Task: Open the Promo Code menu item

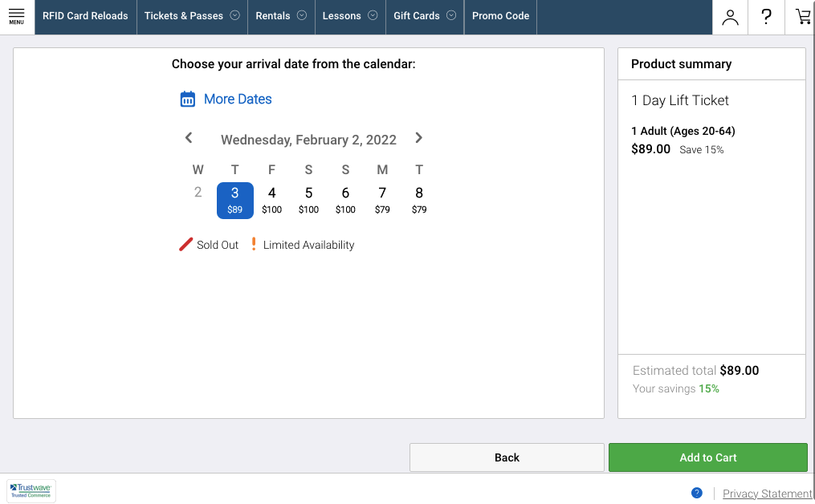Action: coord(500,16)
